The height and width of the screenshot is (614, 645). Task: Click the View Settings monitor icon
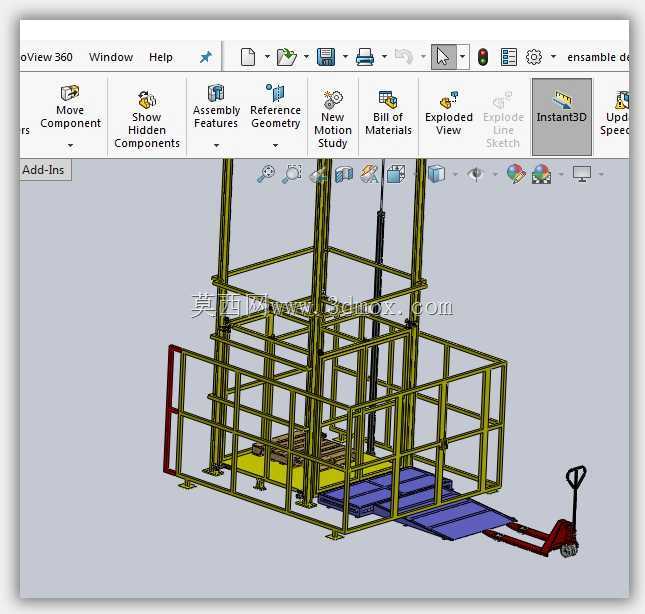click(x=582, y=174)
